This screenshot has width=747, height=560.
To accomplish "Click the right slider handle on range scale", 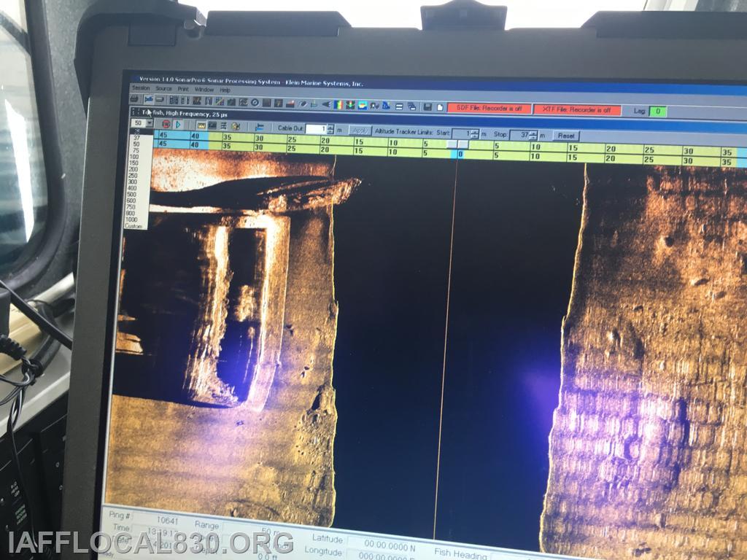I will (x=463, y=144).
